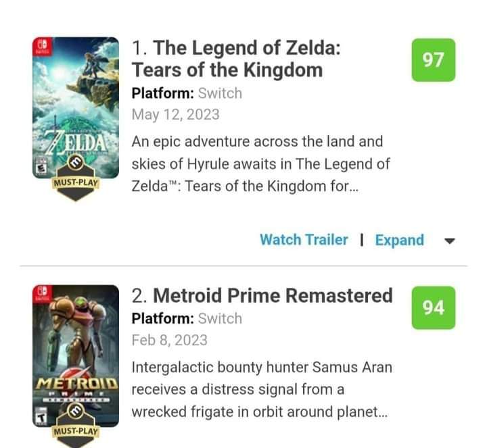Click the Must-Play badge on the Metroid cover
The width and height of the screenshot is (487, 448).
[76, 426]
